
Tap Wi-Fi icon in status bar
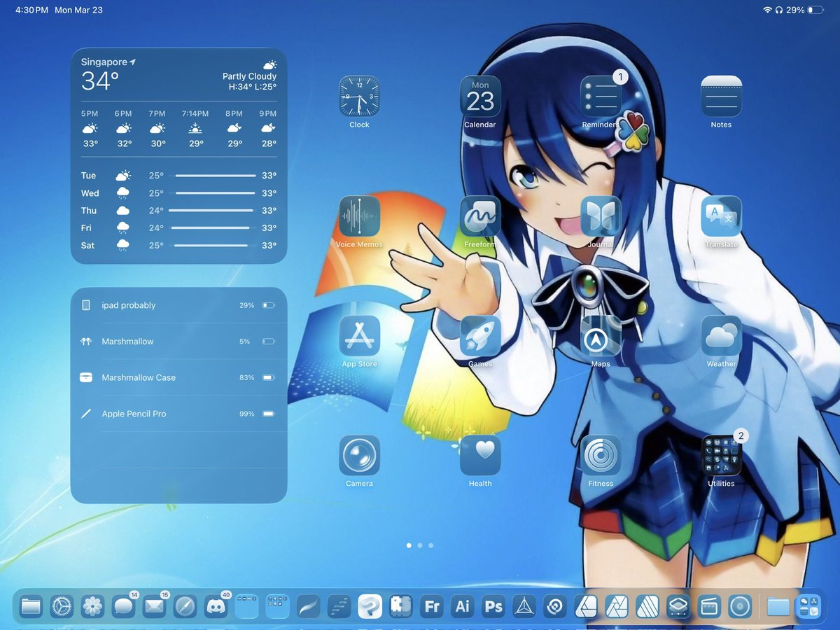[x=768, y=10]
